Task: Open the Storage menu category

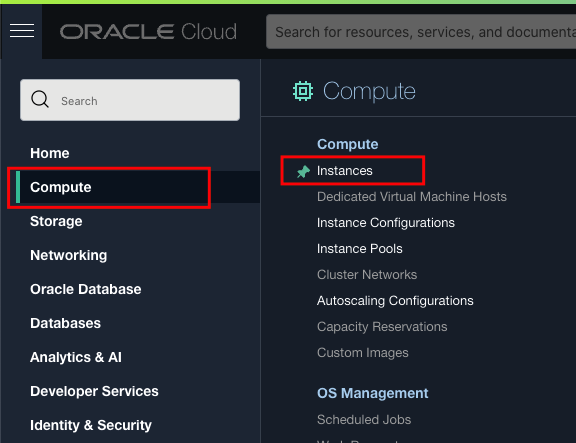Action: 56,221
